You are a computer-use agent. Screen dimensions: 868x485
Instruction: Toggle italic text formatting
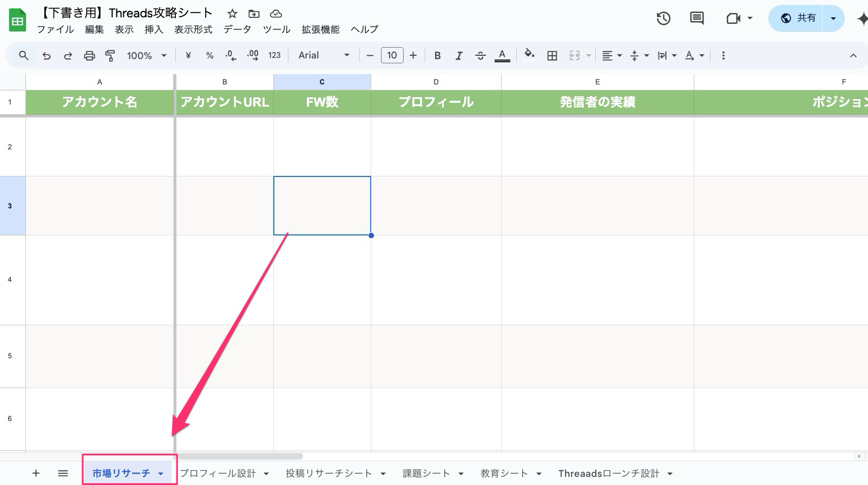pyautogui.click(x=459, y=55)
